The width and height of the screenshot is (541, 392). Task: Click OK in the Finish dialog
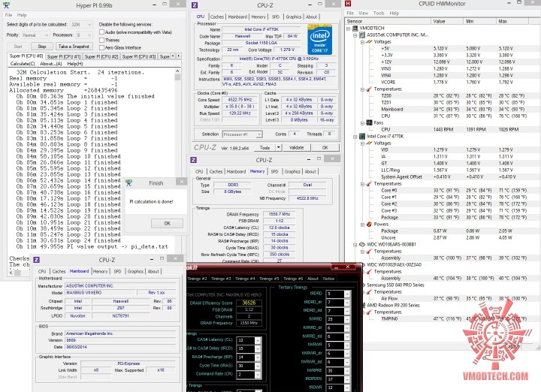(168, 223)
